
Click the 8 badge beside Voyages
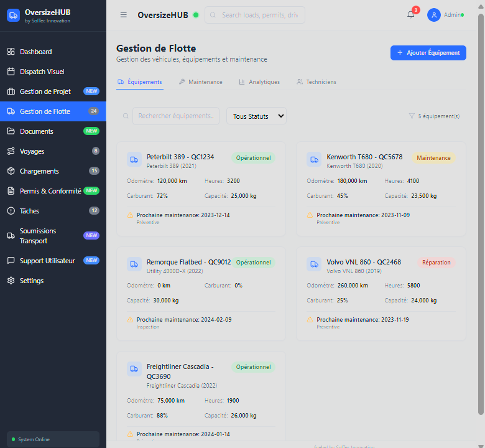tap(96, 151)
